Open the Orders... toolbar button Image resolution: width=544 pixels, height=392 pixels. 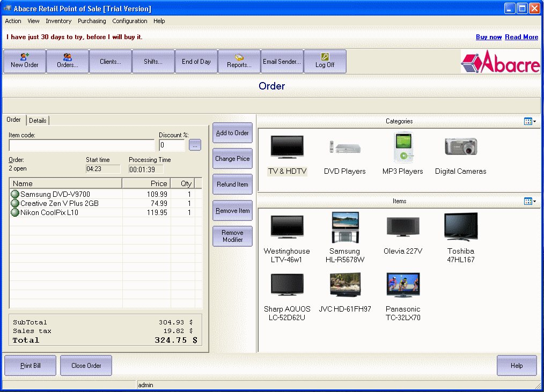pos(68,62)
